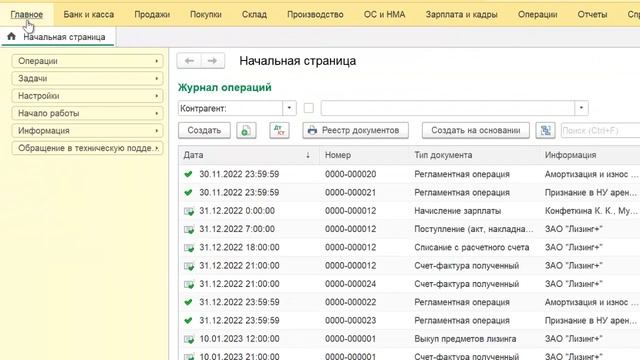Image resolution: width=640 pixels, height=360 pixels.
Task: Toggle the checkbox next to Контрагент filter
Action: click(x=309, y=108)
